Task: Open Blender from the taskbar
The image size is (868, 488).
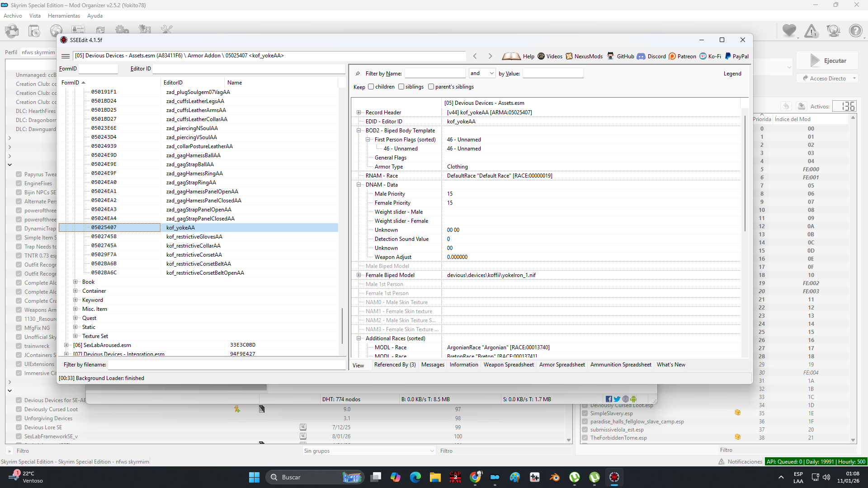Action: [x=555, y=477]
